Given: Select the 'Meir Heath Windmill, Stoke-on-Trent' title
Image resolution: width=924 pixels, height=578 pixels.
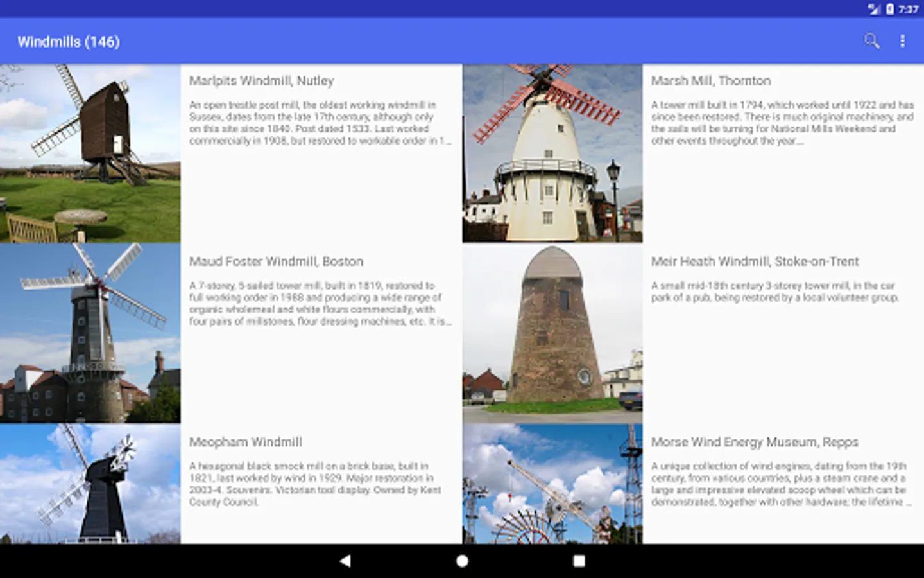Looking at the screenshot, I should click(x=755, y=261).
